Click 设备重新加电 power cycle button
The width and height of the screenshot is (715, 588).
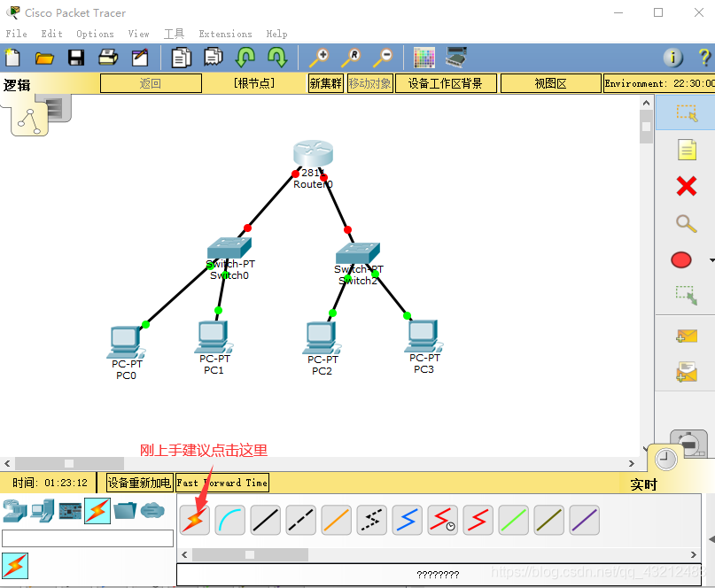point(139,483)
